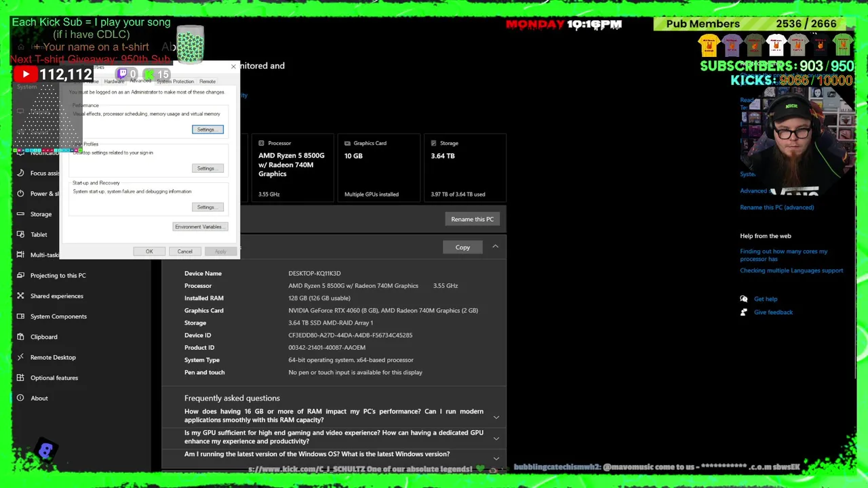
Task: Select the Clipboard icon in sidebar
Action: (20, 337)
